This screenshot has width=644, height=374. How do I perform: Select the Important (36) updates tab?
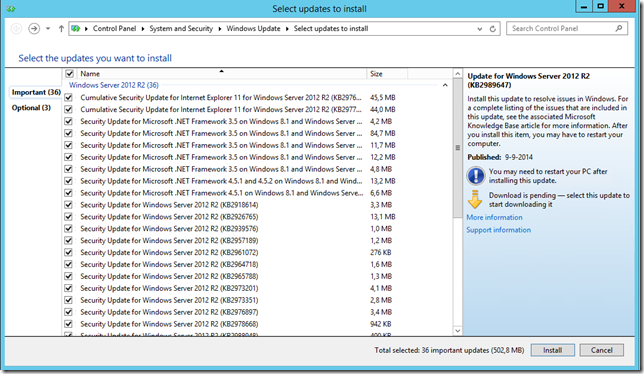36,92
